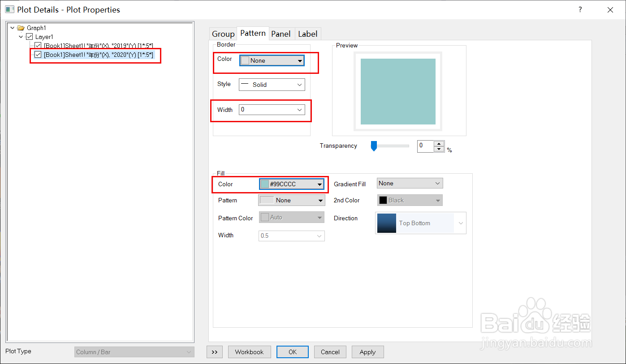Switch to the Label tab
The height and width of the screenshot is (364, 626).
pyautogui.click(x=308, y=34)
